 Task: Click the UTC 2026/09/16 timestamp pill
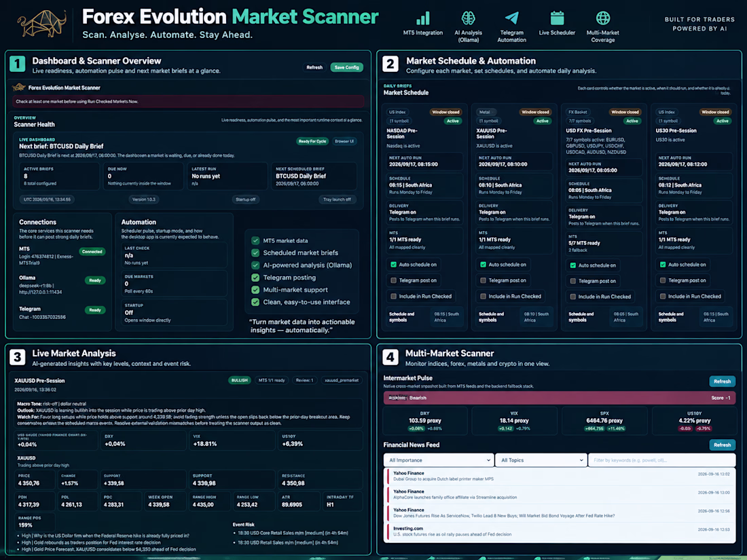coord(47,200)
